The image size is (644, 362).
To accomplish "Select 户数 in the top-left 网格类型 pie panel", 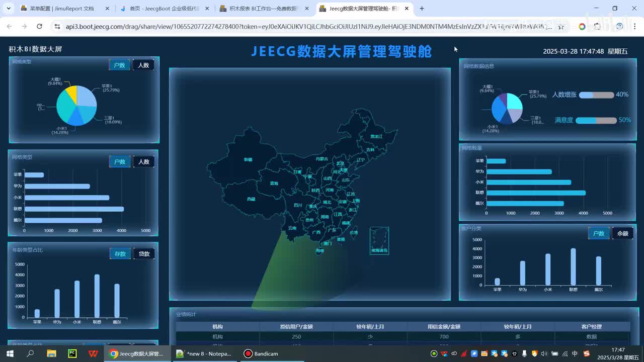I will click(x=119, y=65).
